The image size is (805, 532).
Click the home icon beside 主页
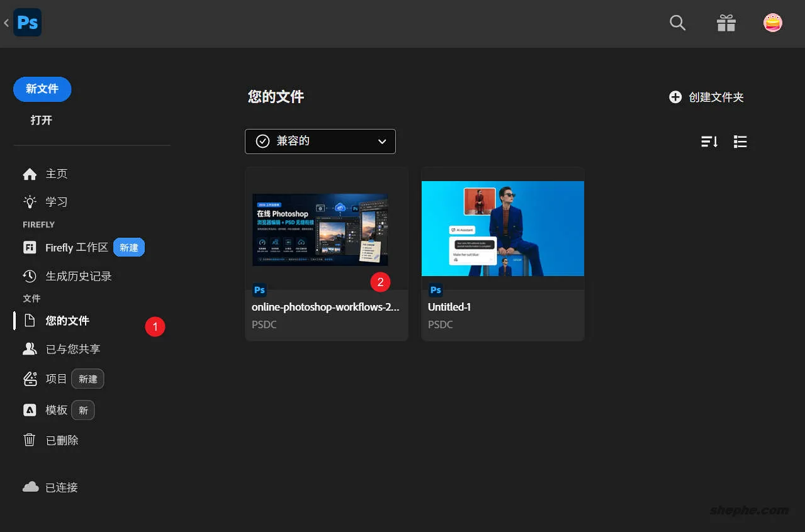coord(30,174)
